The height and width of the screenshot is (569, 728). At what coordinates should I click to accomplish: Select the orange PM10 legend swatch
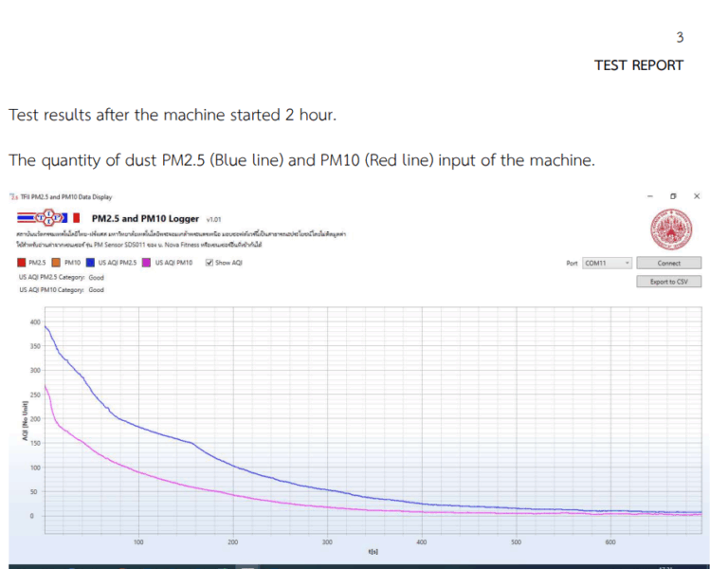point(57,263)
